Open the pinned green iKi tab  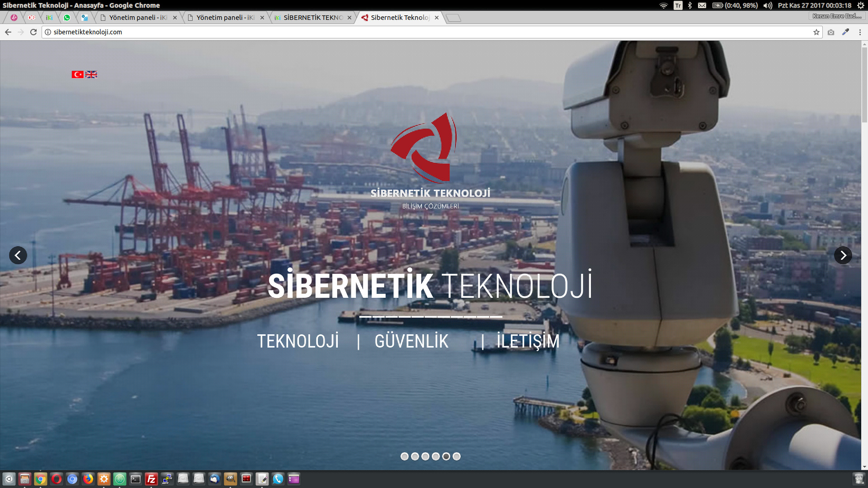click(x=49, y=18)
